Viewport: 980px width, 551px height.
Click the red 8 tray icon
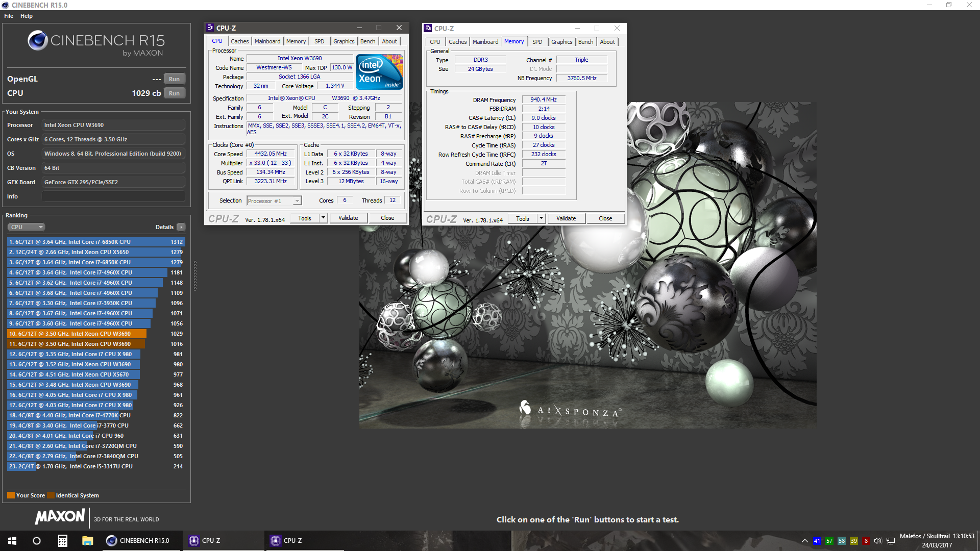[866, 541]
